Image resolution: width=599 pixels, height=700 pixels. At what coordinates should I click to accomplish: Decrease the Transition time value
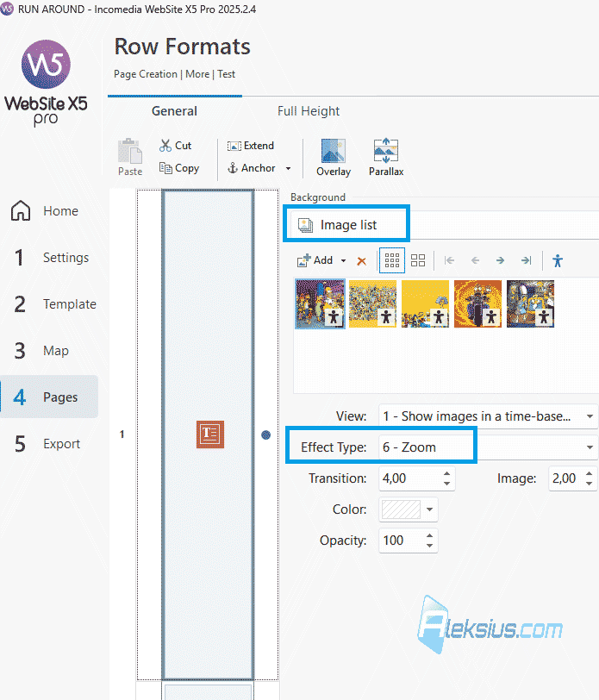pos(446,484)
